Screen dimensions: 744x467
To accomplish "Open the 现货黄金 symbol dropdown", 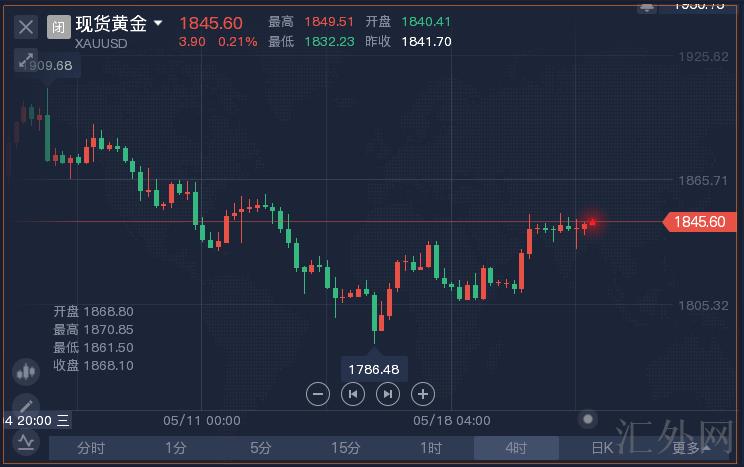I will tap(157, 22).
